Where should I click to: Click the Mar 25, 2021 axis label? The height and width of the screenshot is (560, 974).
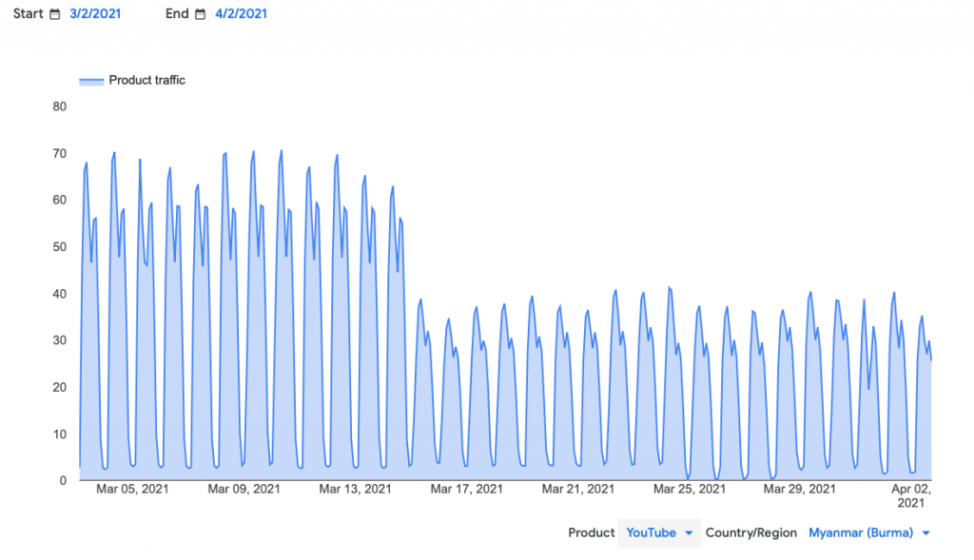coord(689,490)
